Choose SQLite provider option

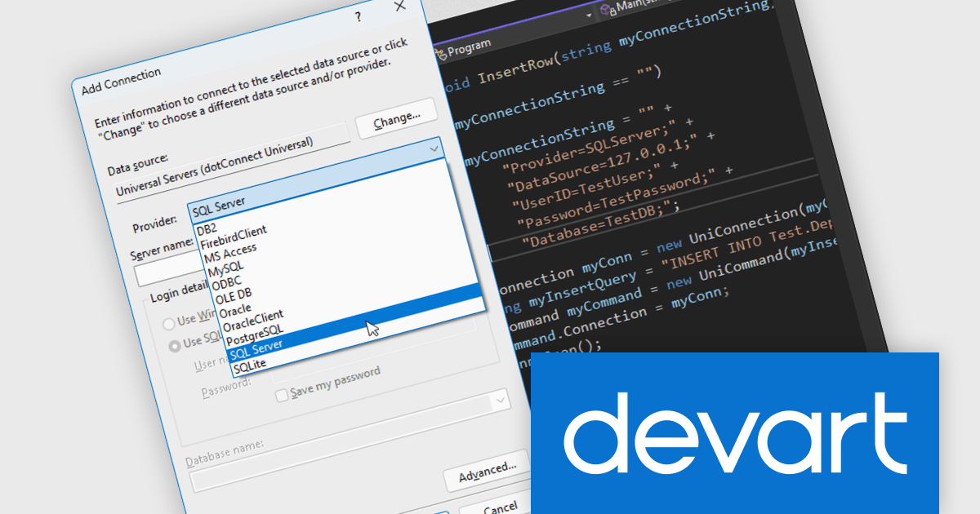(x=250, y=365)
